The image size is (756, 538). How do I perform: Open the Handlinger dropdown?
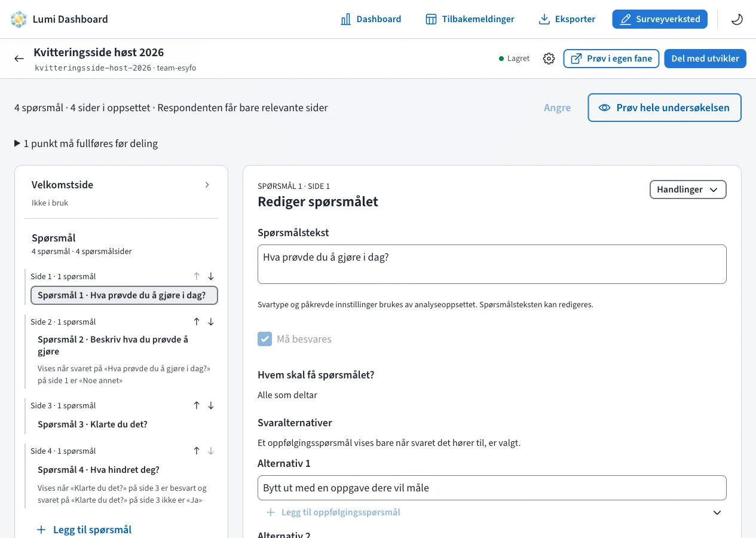click(688, 189)
